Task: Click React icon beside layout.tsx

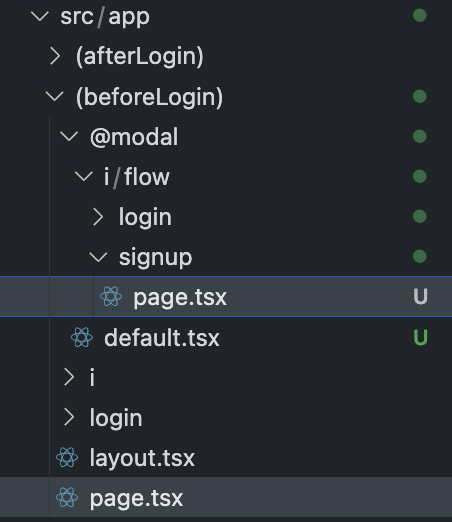Action: (x=67, y=457)
